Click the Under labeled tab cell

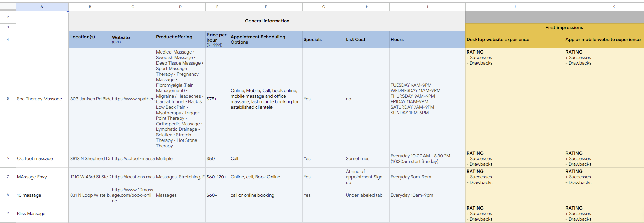tap(367, 195)
